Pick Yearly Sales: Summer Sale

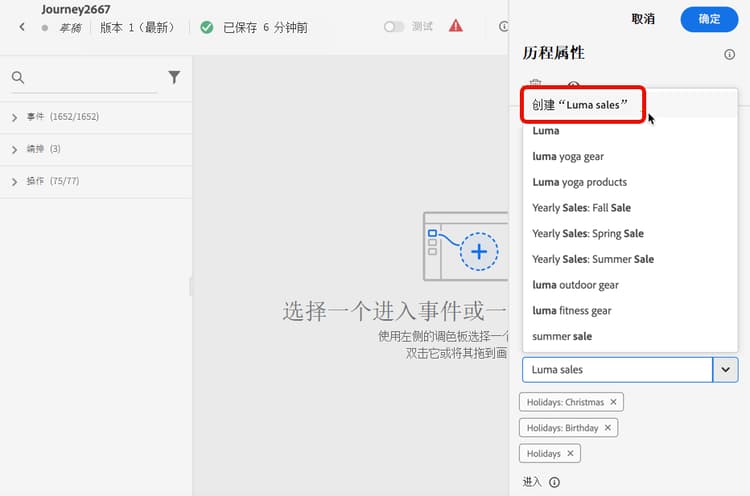tap(629, 259)
